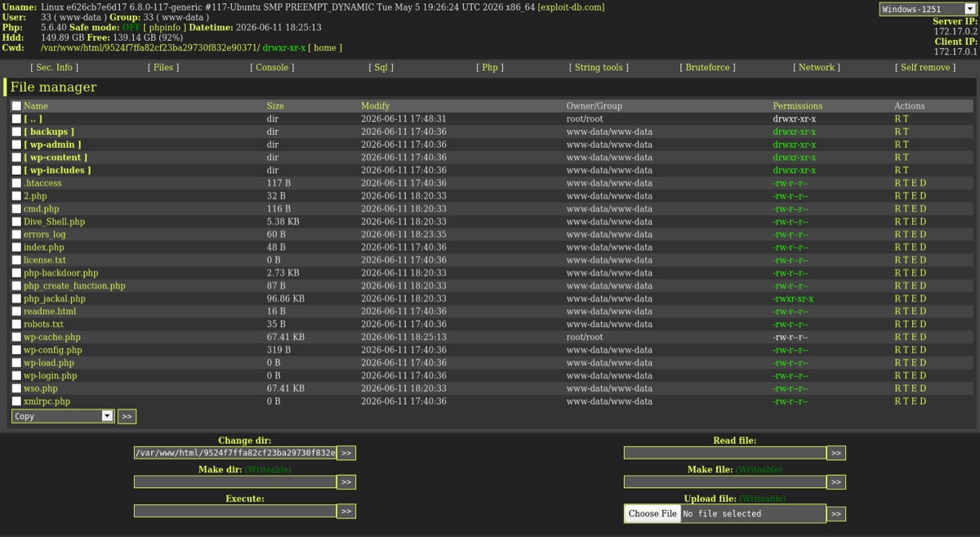The height and width of the screenshot is (537, 980).
Task: Open the Sec. Info menu
Action: (x=55, y=68)
